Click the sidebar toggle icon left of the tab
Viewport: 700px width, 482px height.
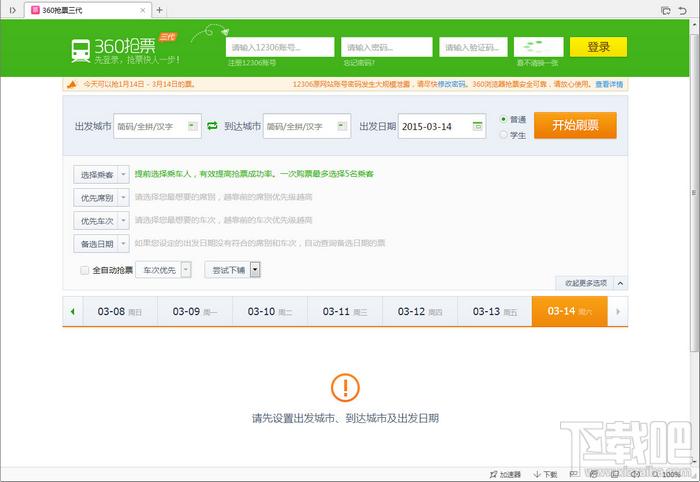pos(12,10)
